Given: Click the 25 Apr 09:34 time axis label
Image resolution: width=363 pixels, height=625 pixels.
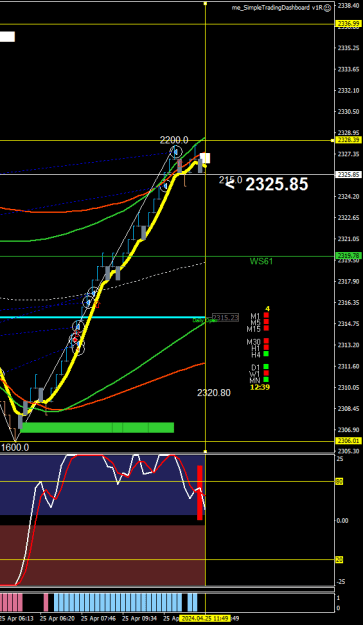Looking at the screenshot, I should pos(139,619).
